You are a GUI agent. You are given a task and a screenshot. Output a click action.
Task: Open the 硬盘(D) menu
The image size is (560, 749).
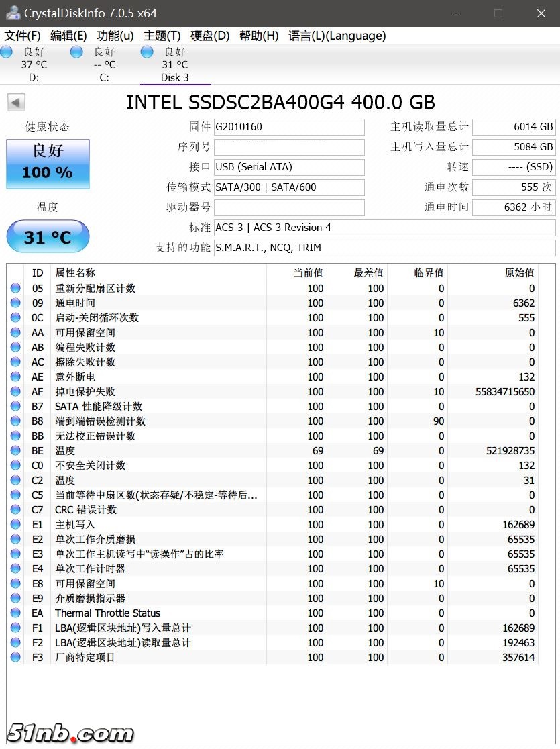pyautogui.click(x=210, y=36)
